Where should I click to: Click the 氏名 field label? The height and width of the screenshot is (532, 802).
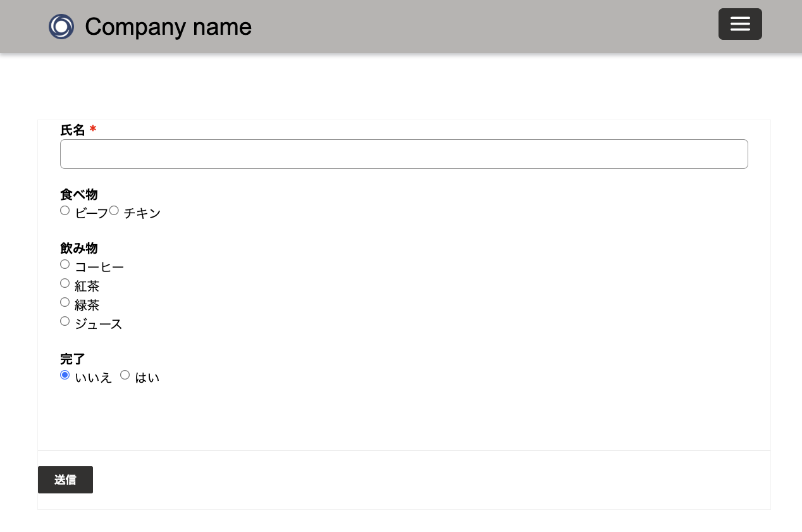(x=72, y=130)
